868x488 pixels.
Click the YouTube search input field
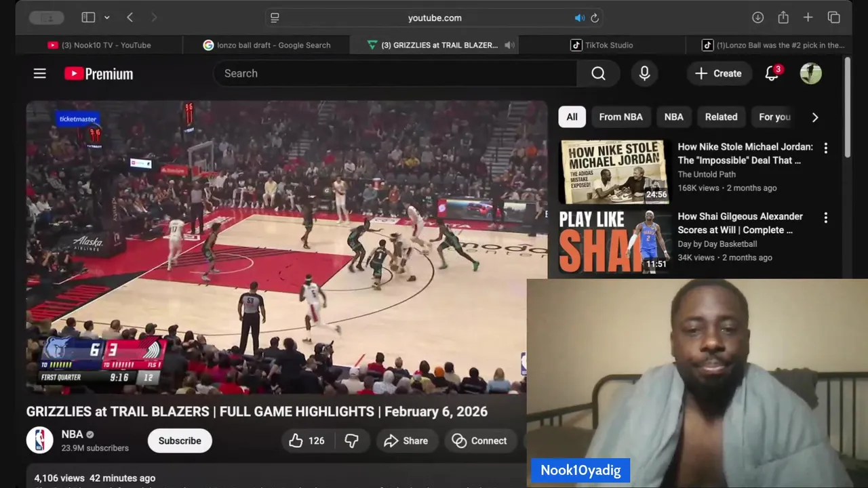pyautogui.click(x=395, y=73)
